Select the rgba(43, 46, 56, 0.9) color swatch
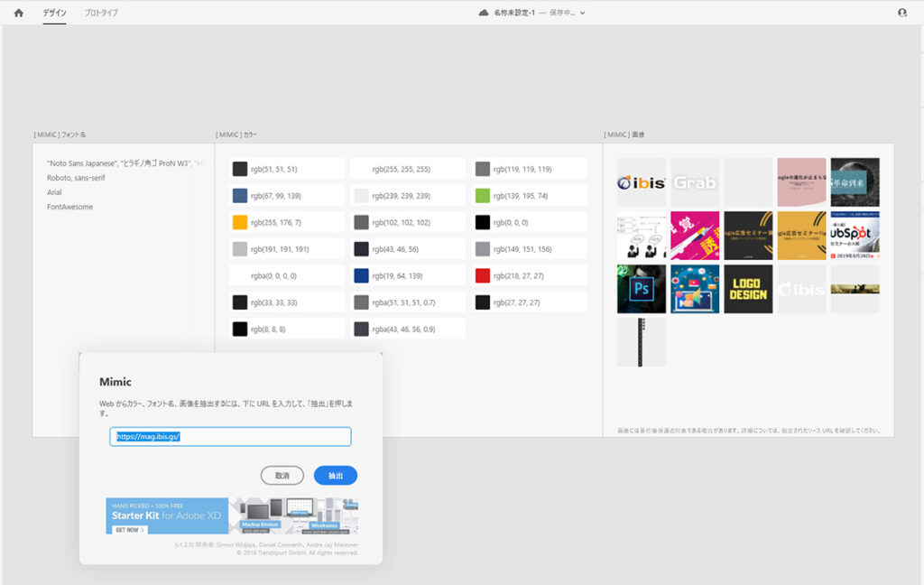The image size is (924, 585). click(x=361, y=329)
